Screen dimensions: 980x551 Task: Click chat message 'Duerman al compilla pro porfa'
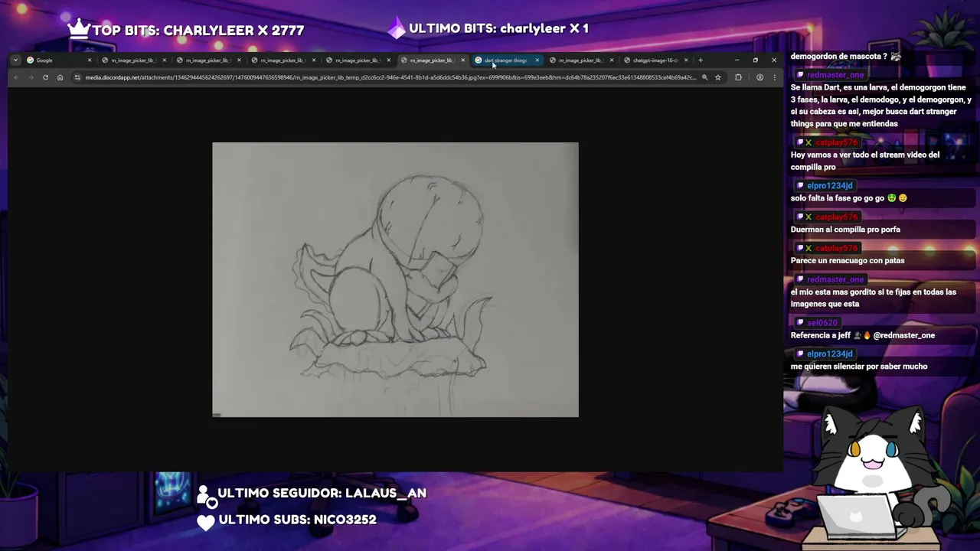click(x=845, y=230)
